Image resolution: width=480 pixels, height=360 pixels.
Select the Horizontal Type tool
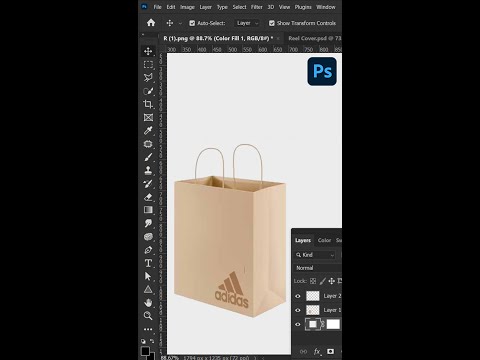148,263
